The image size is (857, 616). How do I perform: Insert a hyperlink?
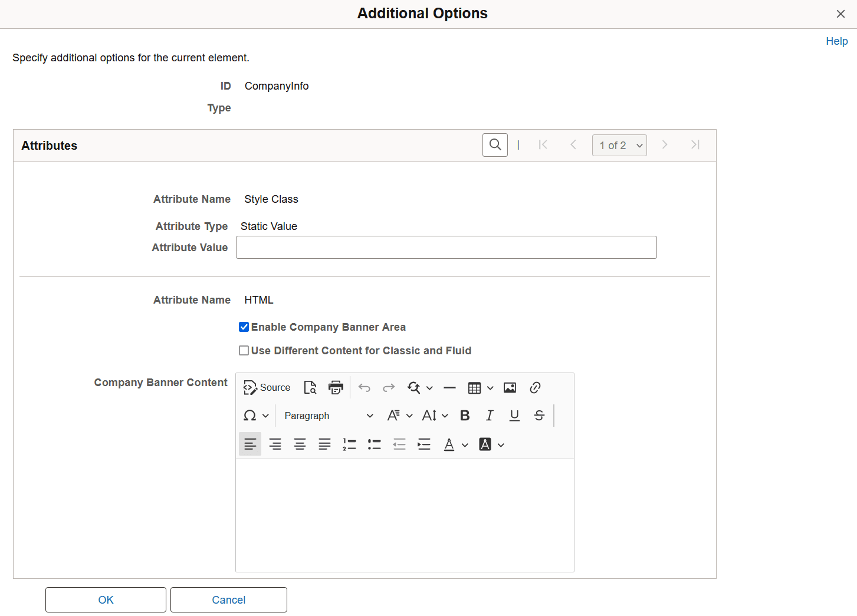click(535, 387)
